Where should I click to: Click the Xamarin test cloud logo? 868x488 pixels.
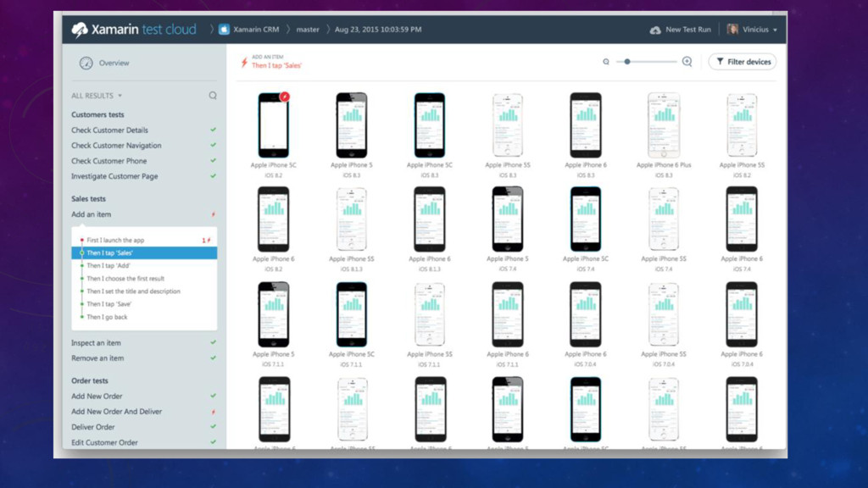133,30
